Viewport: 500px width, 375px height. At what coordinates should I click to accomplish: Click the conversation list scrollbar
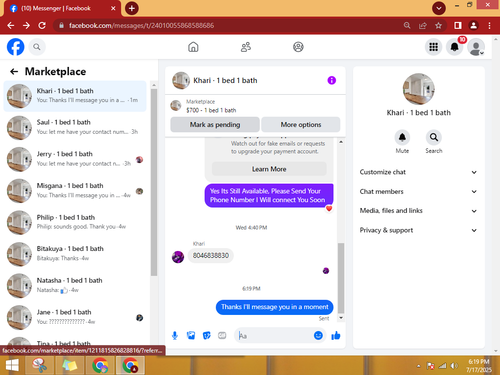(154, 182)
